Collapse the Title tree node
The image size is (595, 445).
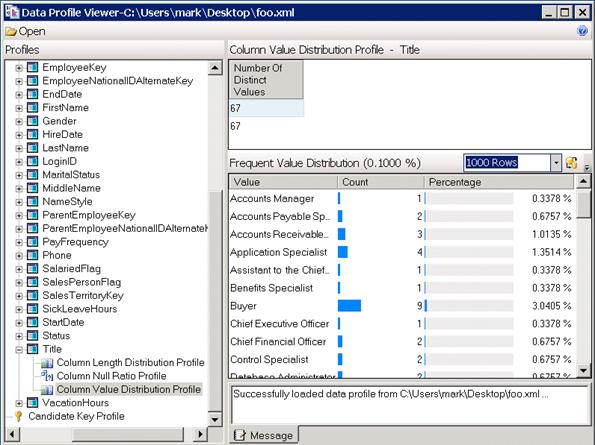pyautogui.click(x=19, y=349)
